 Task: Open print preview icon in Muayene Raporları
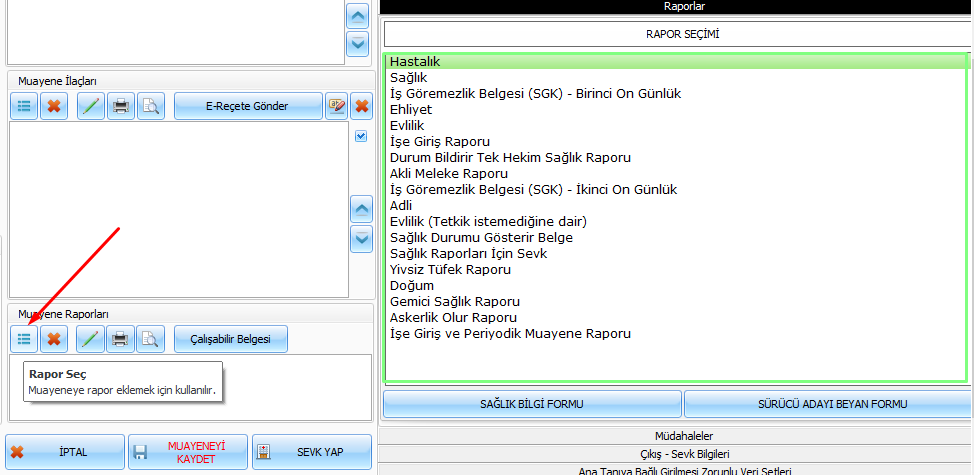tap(149, 339)
